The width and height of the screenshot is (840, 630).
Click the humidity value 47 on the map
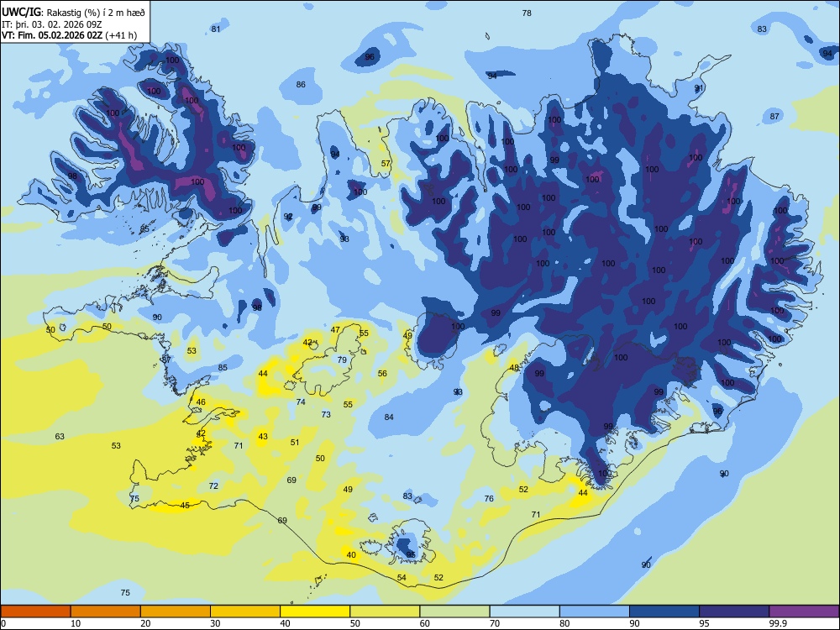tap(335, 330)
